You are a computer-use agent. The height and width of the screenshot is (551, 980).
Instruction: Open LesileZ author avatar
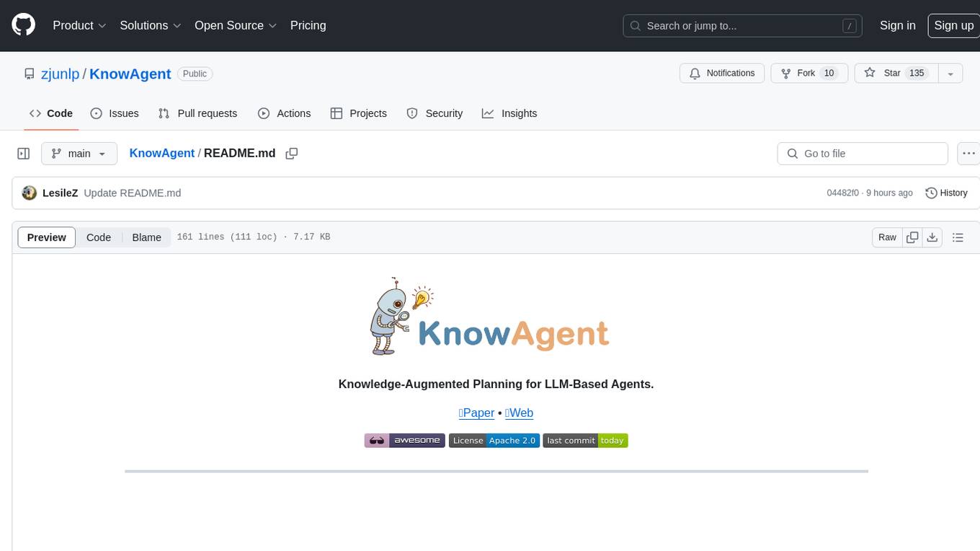(30, 193)
